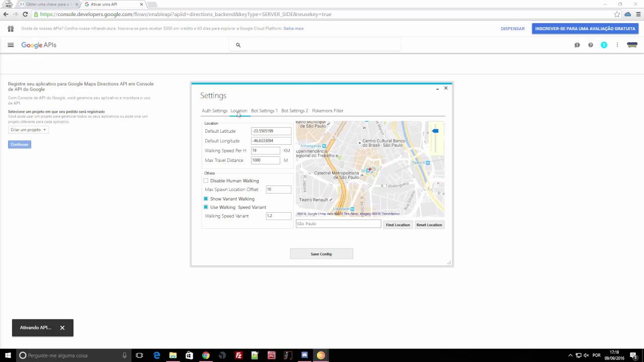The image size is (644, 362).
Task: Click the POR language indicator
Action: [597, 355]
